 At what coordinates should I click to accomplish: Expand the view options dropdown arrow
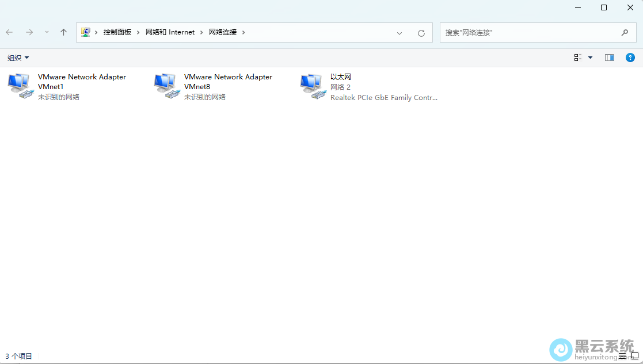[x=590, y=58]
